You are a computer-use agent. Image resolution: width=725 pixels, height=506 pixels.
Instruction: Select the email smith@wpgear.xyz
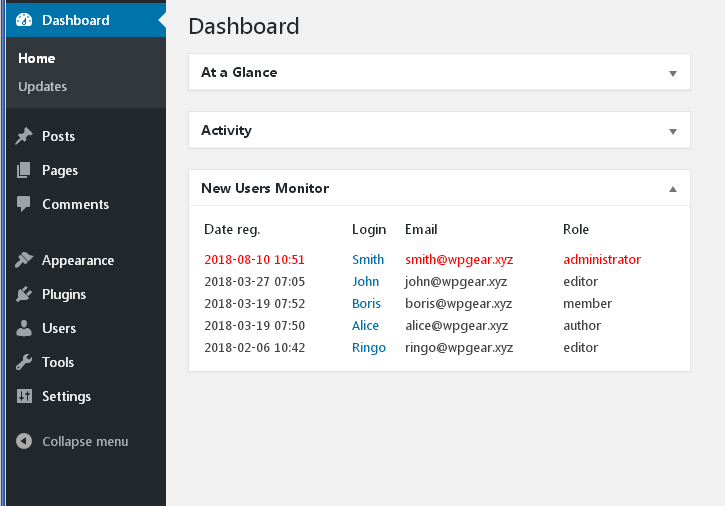(459, 259)
